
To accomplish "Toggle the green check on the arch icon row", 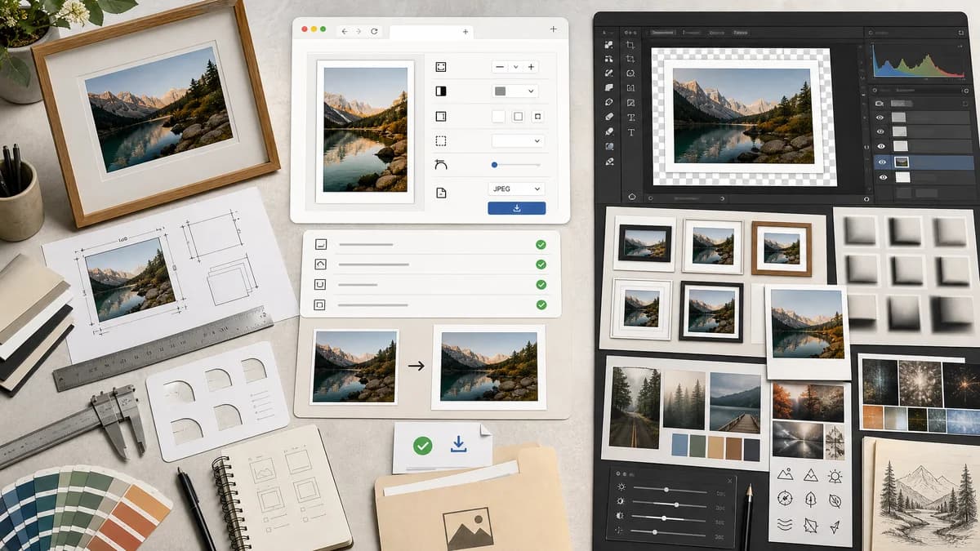I will click(x=541, y=264).
